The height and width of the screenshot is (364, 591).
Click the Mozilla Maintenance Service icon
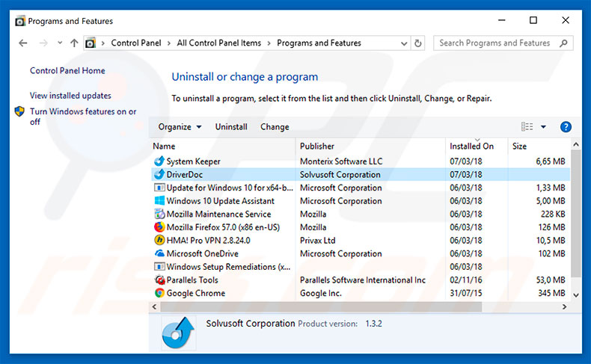pyautogui.click(x=159, y=214)
